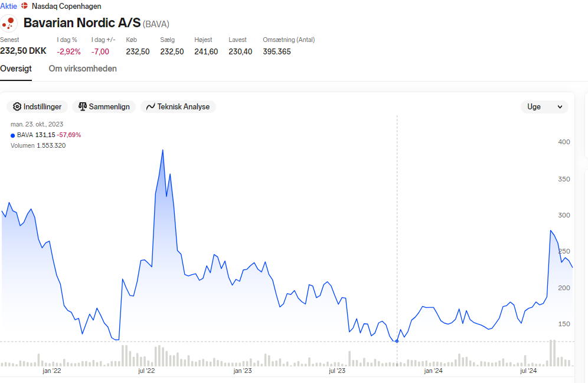This screenshot has height=383, width=588.
Task: Click the Volumen 1.553.320 readout
Action: 38,145
